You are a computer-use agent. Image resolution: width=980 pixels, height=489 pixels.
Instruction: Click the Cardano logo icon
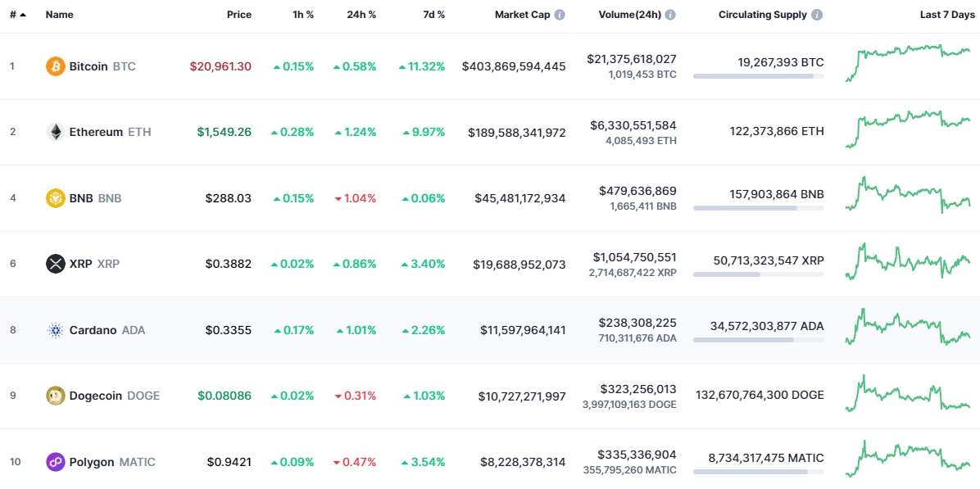click(x=56, y=330)
